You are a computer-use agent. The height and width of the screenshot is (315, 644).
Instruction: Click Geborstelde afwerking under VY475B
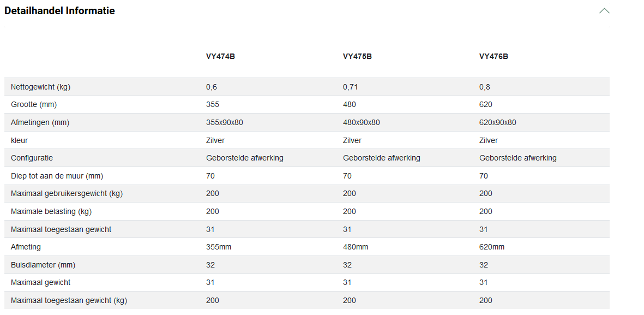click(x=381, y=158)
